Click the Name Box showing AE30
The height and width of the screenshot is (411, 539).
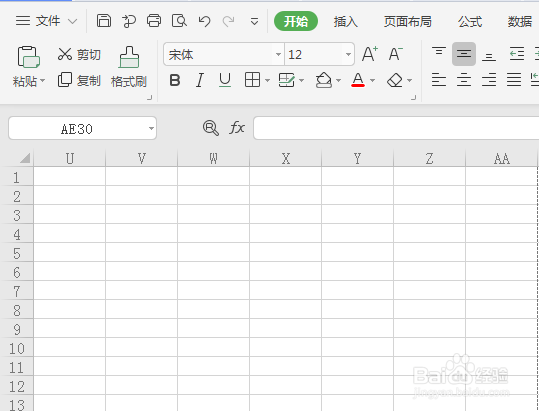(x=77, y=129)
